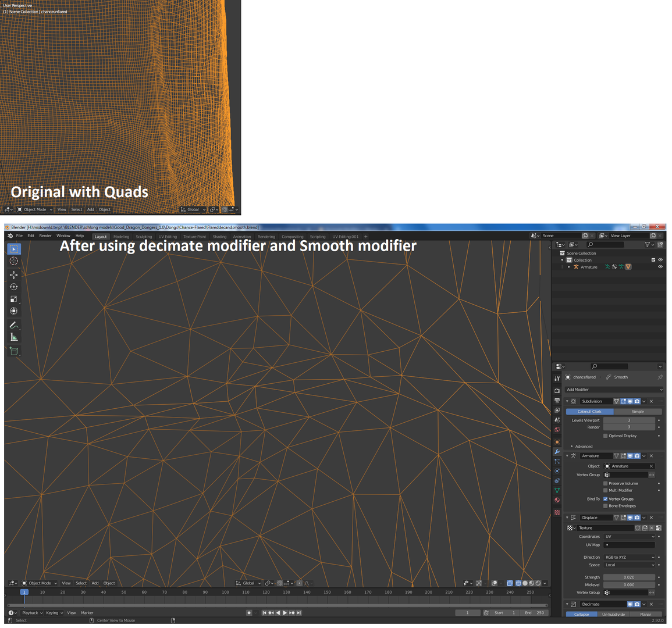Select the Catmull-Clark subdivision type
Image resolution: width=672 pixels, height=628 pixels.
click(x=589, y=411)
